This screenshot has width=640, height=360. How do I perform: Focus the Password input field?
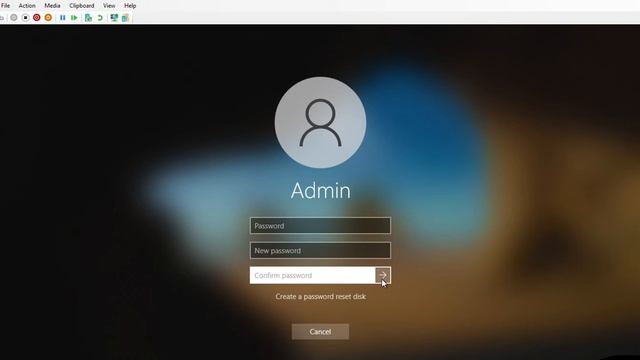tap(320, 225)
